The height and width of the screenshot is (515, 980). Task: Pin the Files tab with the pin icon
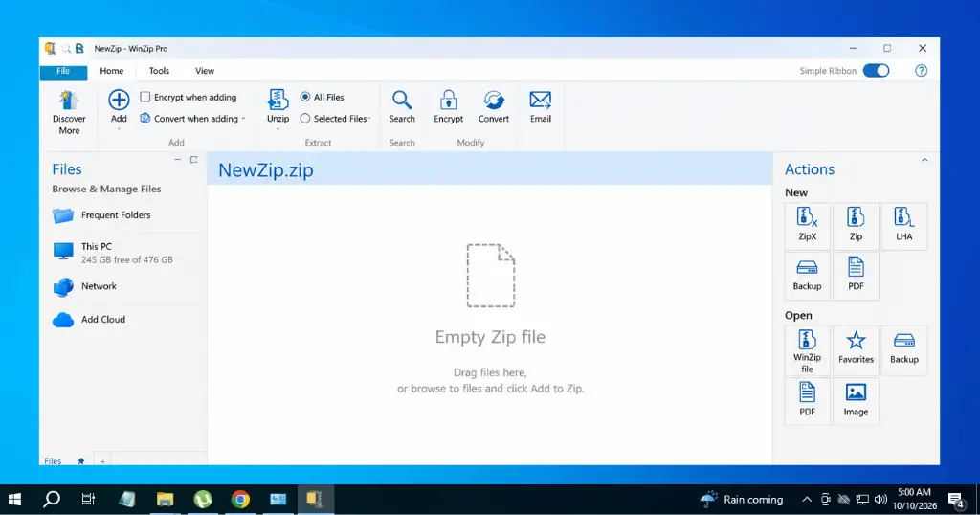(x=80, y=461)
